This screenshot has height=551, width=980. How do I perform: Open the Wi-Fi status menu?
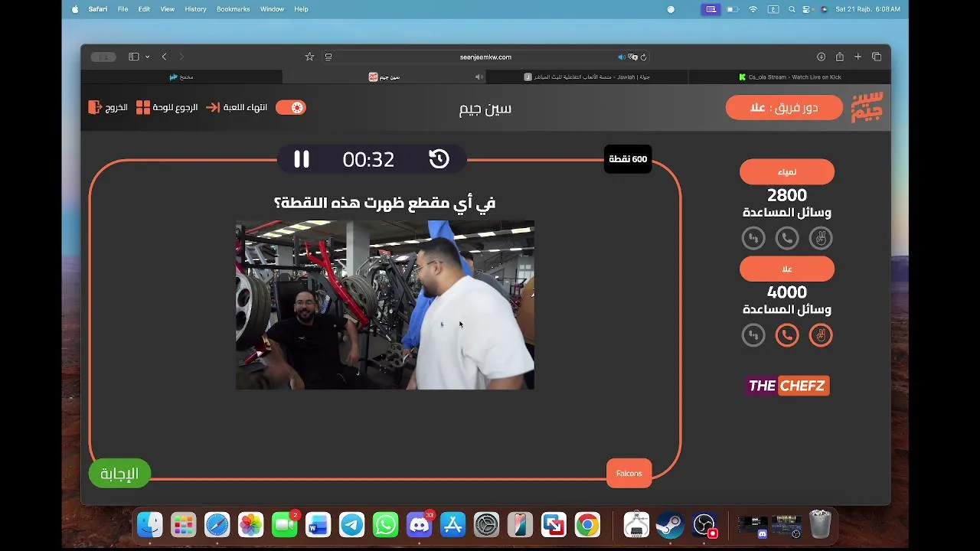(753, 9)
